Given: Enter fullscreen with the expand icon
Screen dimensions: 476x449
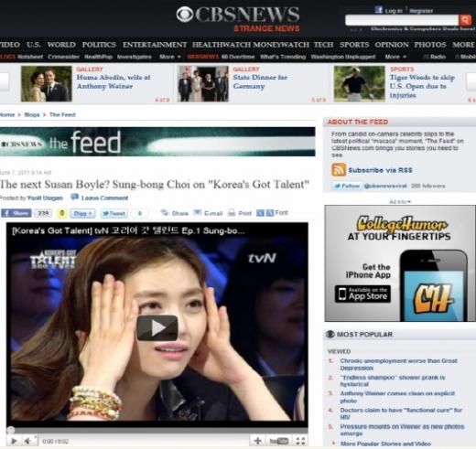Looking at the screenshot, I should point(300,441).
